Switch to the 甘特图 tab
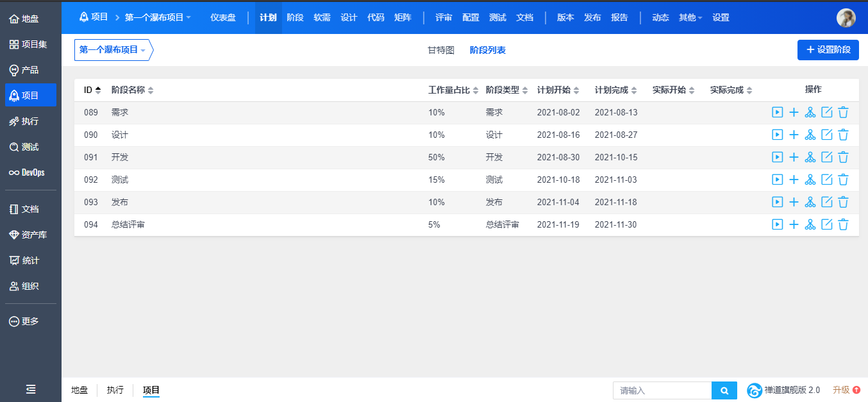The width and height of the screenshot is (868, 402). [x=441, y=50]
